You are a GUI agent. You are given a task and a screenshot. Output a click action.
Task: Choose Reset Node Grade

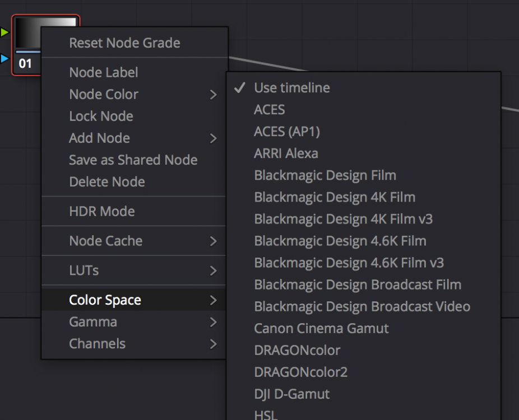click(x=124, y=43)
